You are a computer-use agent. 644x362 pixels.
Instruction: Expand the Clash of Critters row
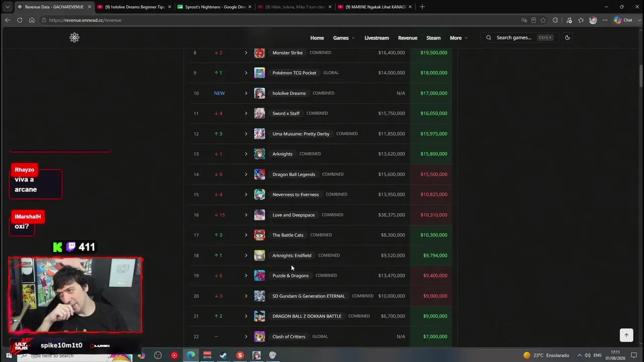click(246, 336)
